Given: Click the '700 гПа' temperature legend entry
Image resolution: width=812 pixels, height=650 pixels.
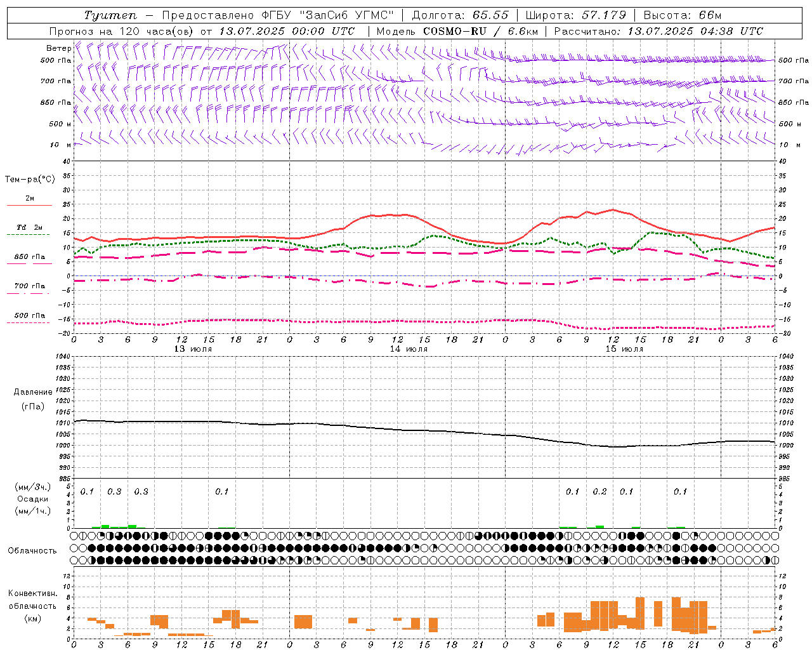Looking at the screenshot, I should [x=30, y=286].
